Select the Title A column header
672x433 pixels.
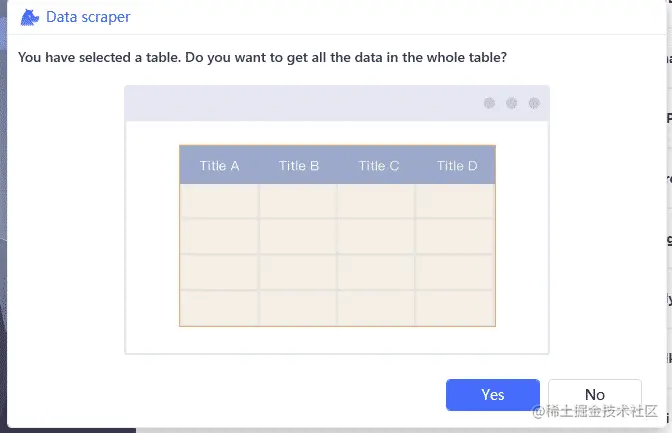[219, 166]
